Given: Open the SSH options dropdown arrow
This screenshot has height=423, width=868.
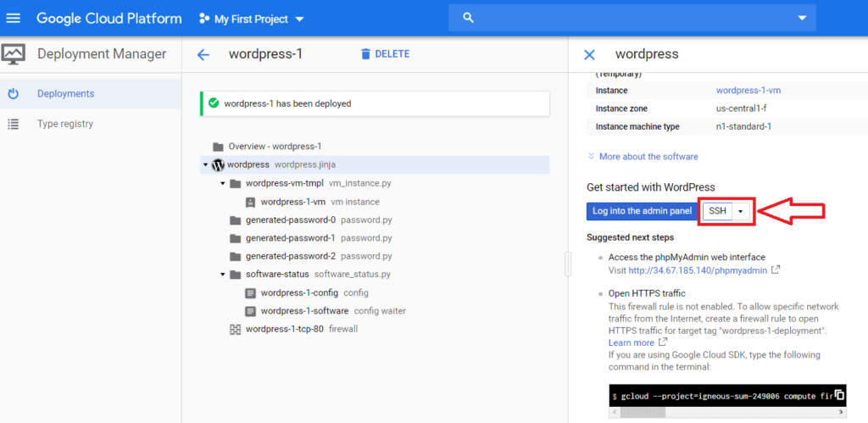Looking at the screenshot, I should click(x=741, y=211).
